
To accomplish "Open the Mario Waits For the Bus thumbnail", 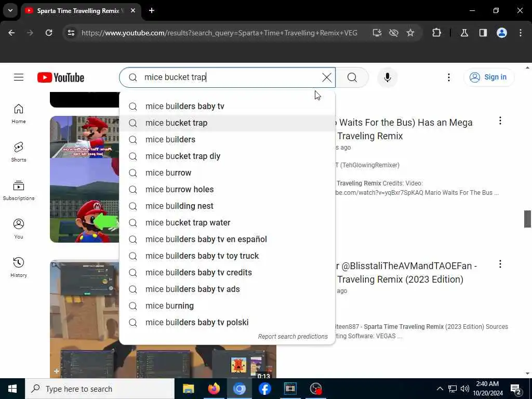I will [x=85, y=179].
